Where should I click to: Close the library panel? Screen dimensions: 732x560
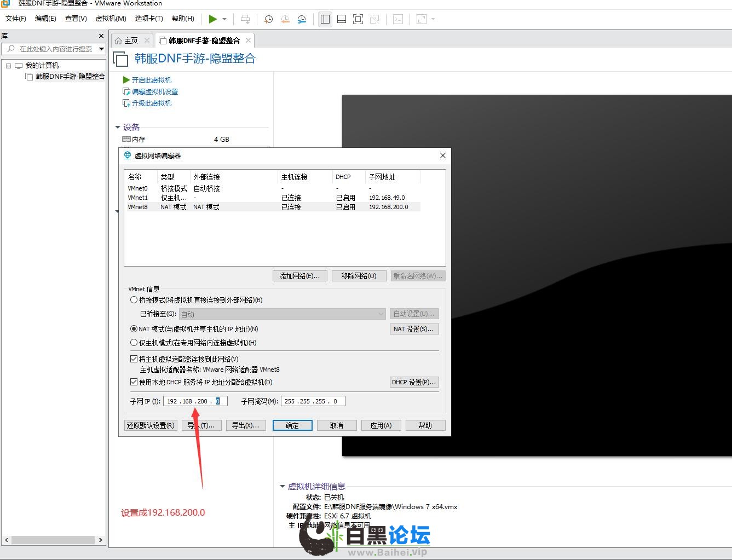click(x=101, y=36)
